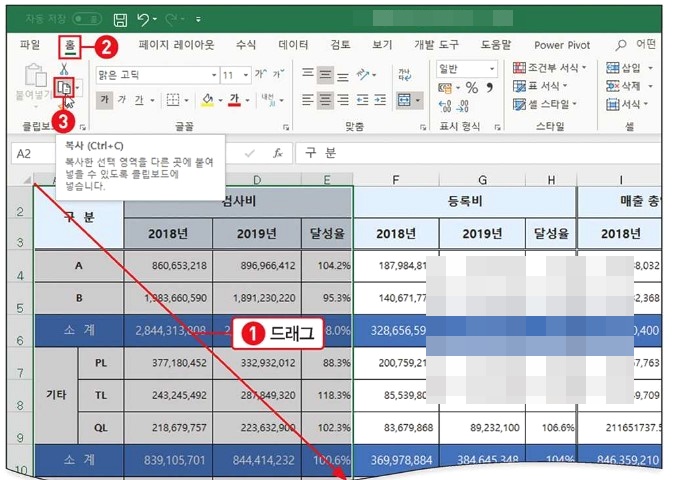The width and height of the screenshot is (674, 480).
Task: Click the borders grid icon
Action: [x=173, y=100]
